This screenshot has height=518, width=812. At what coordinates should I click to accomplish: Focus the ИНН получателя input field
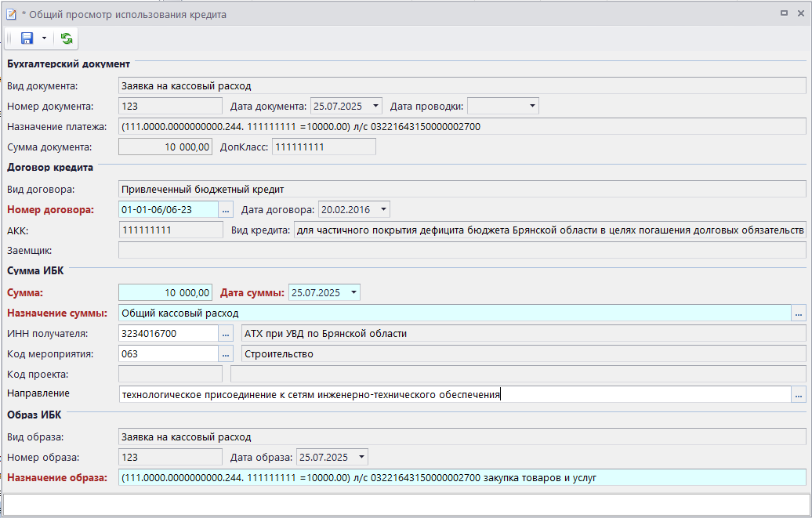(168, 334)
